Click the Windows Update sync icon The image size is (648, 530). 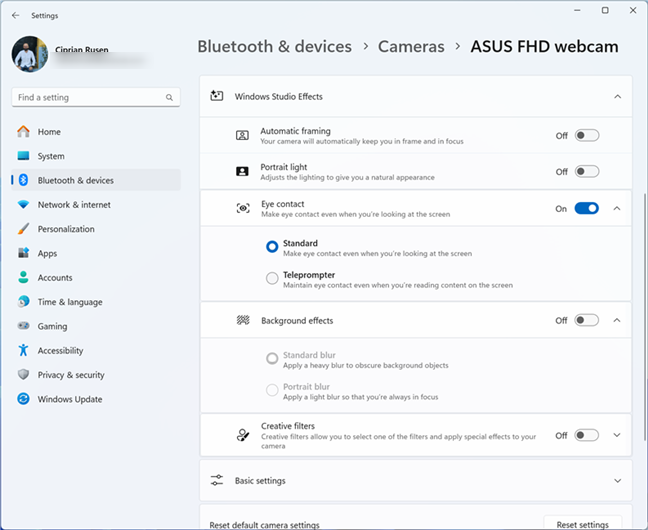(x=24, y=399)
